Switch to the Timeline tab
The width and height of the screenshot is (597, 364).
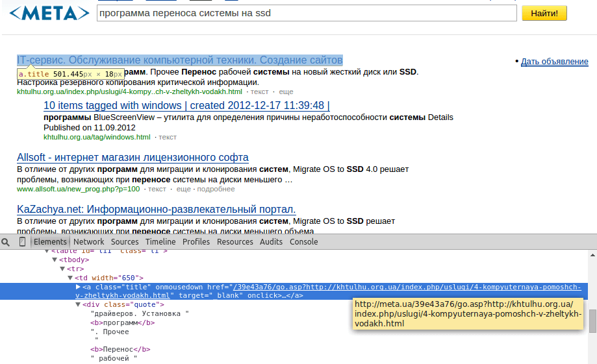coord(160,242)
